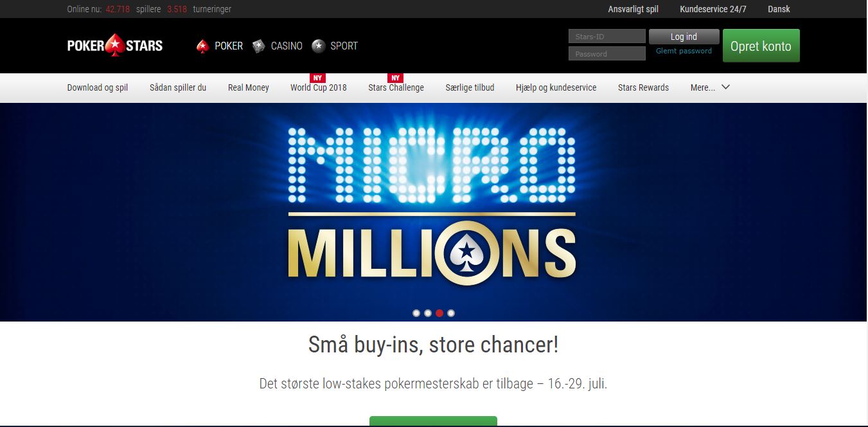Go to Stars Rewards page
Viewport: 868px width, 427px height.
point(643,87)
